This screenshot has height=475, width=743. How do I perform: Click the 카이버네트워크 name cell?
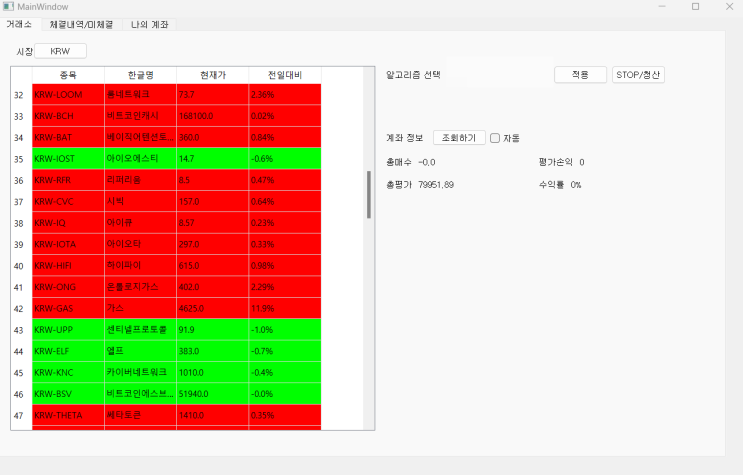point(140,372)
